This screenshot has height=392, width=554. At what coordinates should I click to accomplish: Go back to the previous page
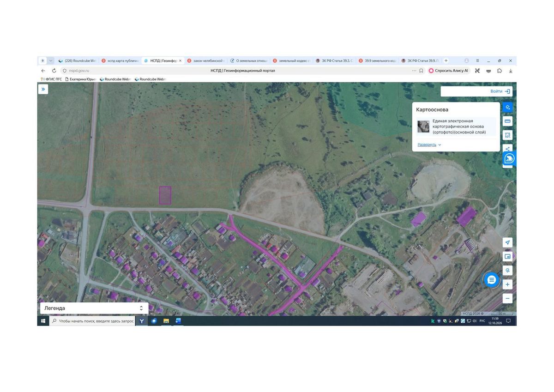coord(43,71)
